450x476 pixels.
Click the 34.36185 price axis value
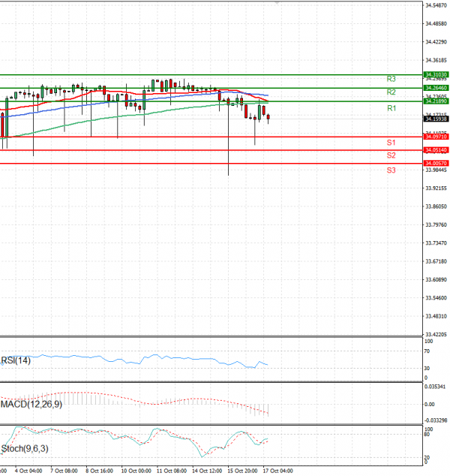436,60
